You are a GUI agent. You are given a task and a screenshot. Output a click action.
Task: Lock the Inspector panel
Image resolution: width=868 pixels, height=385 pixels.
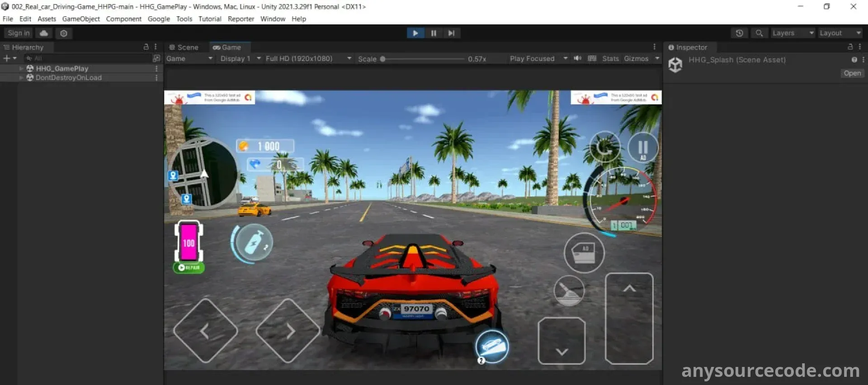click(x=850, y=47)
